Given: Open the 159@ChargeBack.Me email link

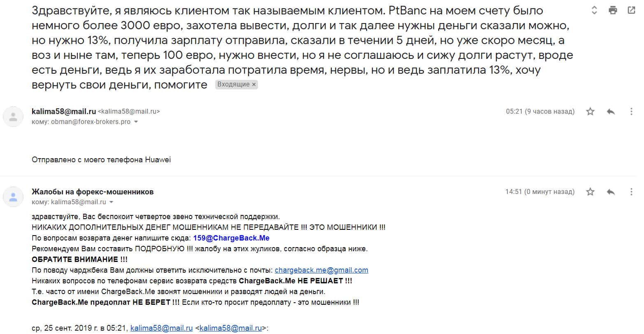Looking at the screenshot, I should [x=231, y=238].
